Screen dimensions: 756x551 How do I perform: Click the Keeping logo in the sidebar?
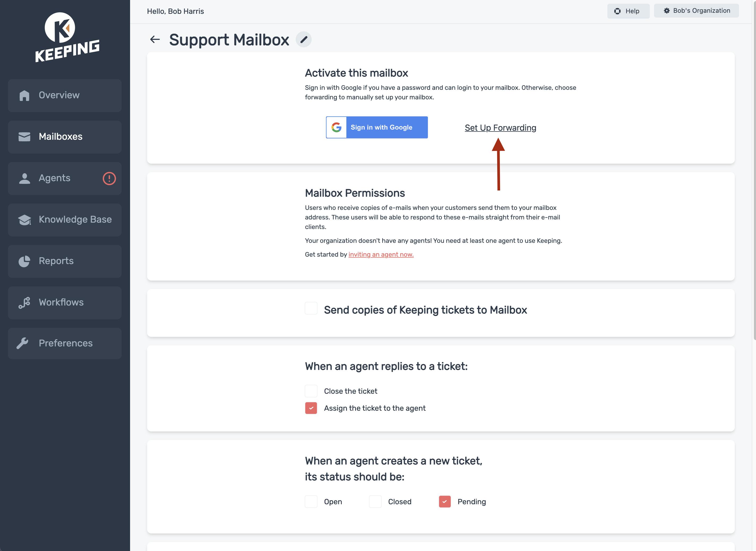pos(67,37)
